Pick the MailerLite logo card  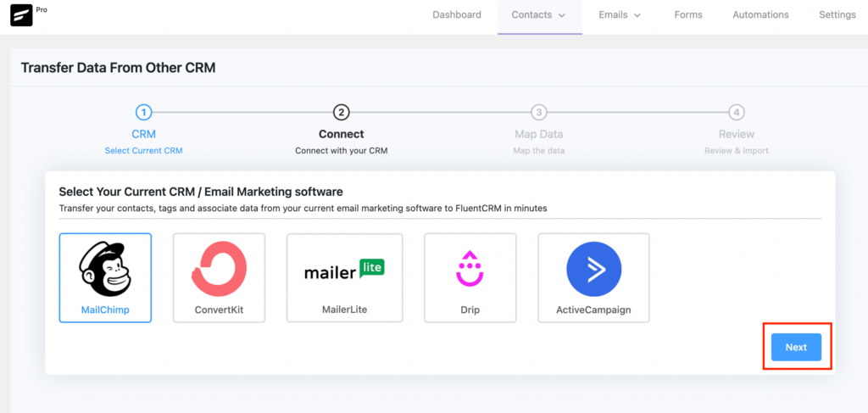click(x=344, y=277)
